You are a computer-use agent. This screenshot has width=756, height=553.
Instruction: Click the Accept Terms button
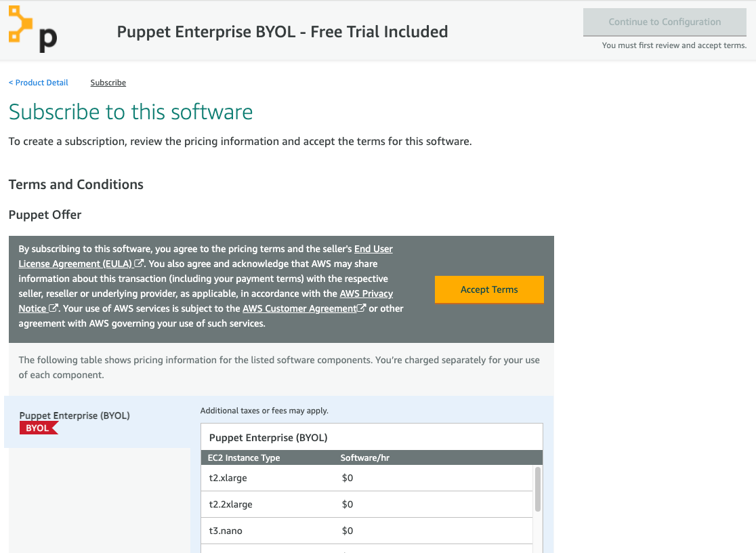click(489, 289)
